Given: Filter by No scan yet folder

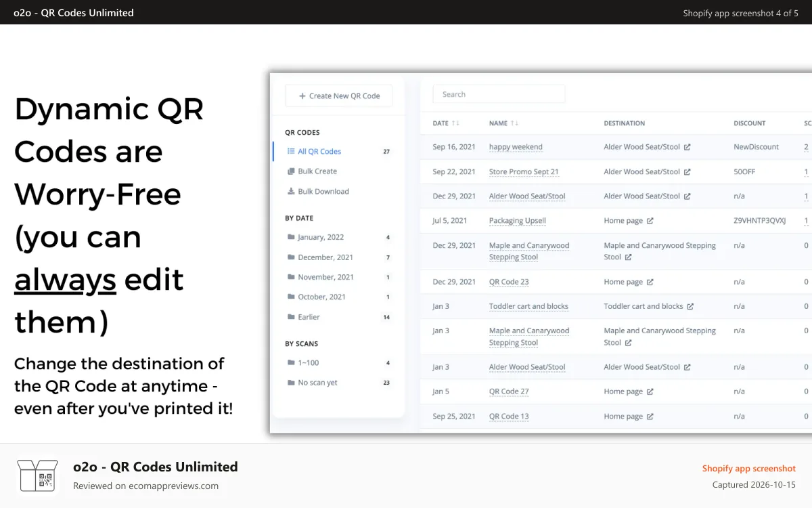Looking at the screenshot, I should point(317,383).
